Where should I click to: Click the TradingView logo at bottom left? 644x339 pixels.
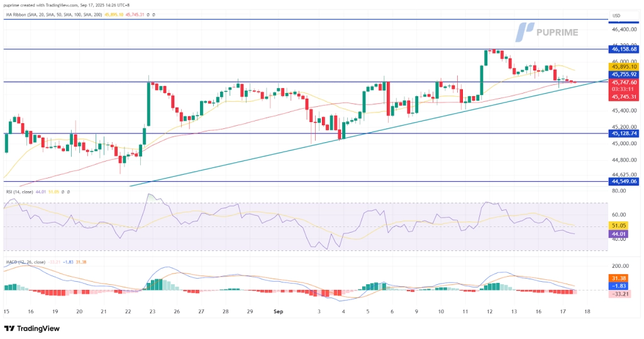(x=31, y=328)
